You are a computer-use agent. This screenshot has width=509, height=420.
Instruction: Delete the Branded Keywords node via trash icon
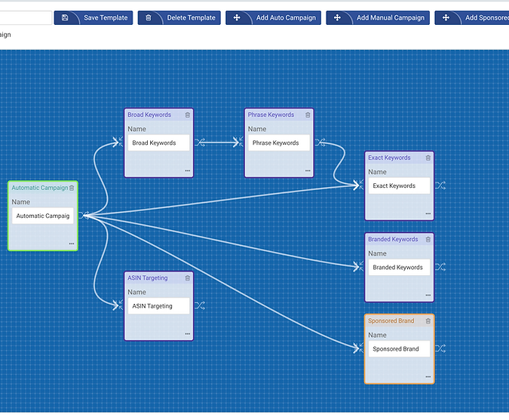tap(428, 239)
